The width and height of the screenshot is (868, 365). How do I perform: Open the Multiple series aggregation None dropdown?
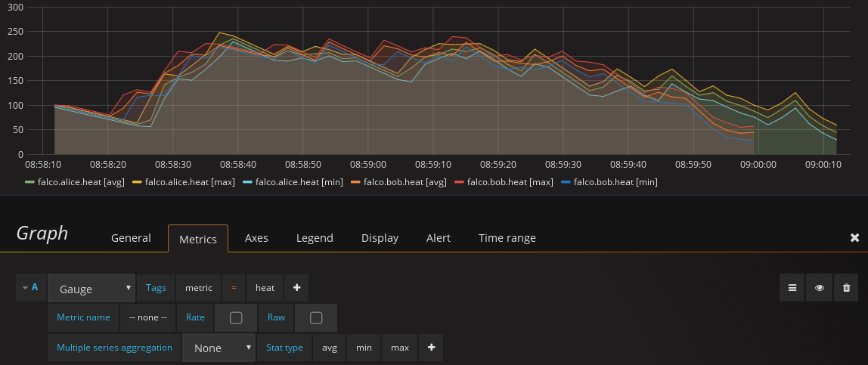click(x=219, y=348)
